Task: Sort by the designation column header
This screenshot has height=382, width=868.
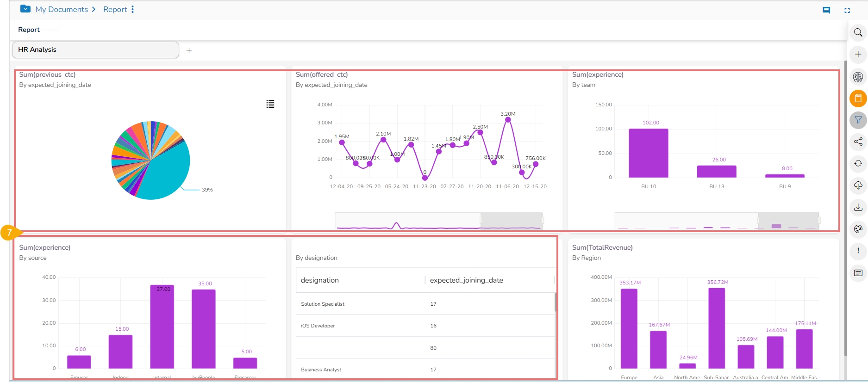Action: pyautogui.click(x=320, y=280)
